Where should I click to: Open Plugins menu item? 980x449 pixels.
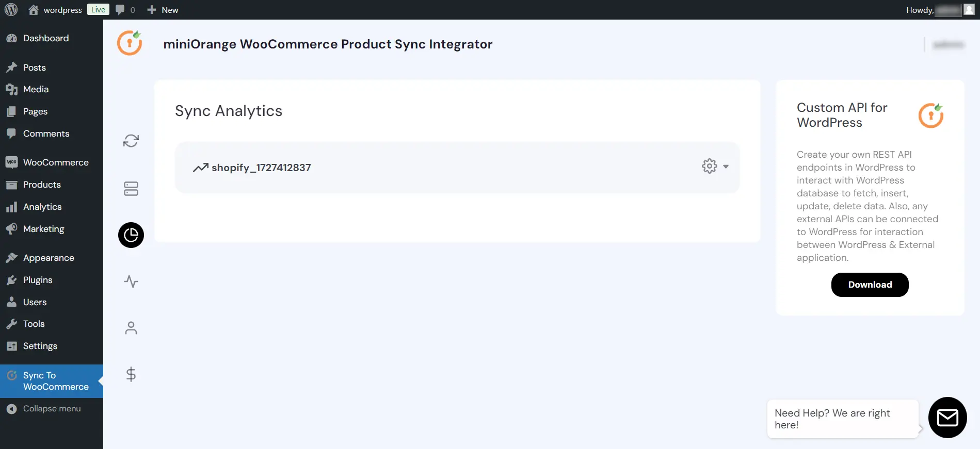pos(52,280)
